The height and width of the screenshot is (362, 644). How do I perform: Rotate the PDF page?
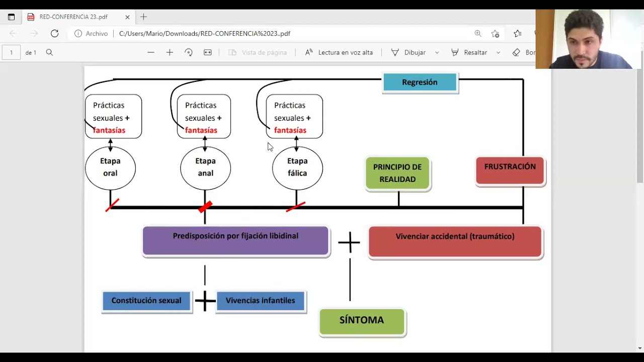point(189,52)
